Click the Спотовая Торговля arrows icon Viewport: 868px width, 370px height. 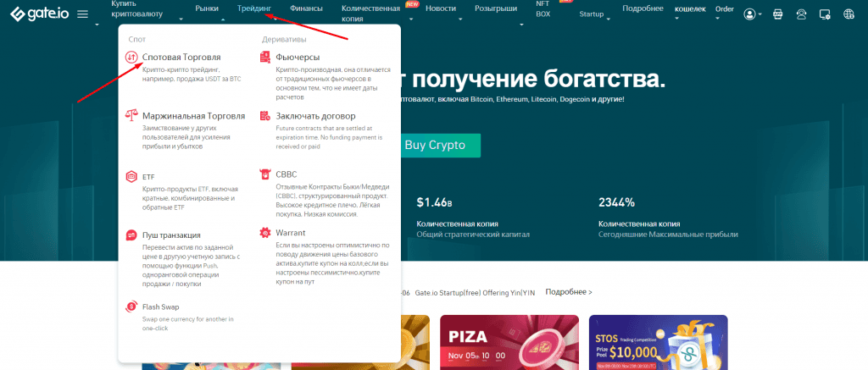[131, 57]
